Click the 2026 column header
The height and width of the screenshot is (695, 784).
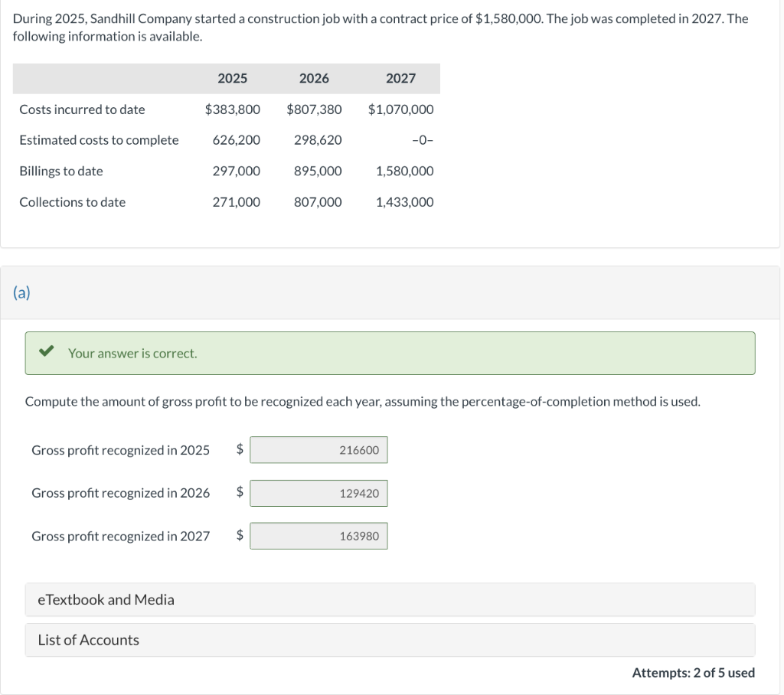pyautogui.click(x=314, y=79)
